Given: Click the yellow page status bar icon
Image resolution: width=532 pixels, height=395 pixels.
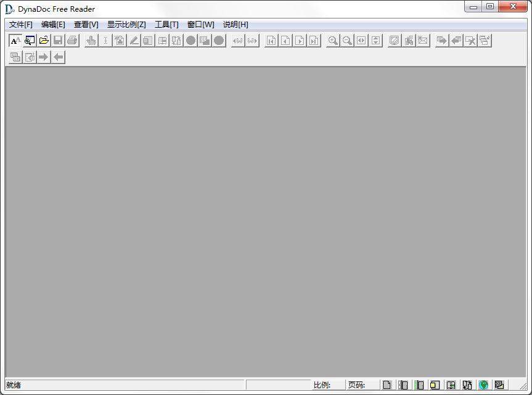Looking at the screenshot, I should [x=435, y=385].
